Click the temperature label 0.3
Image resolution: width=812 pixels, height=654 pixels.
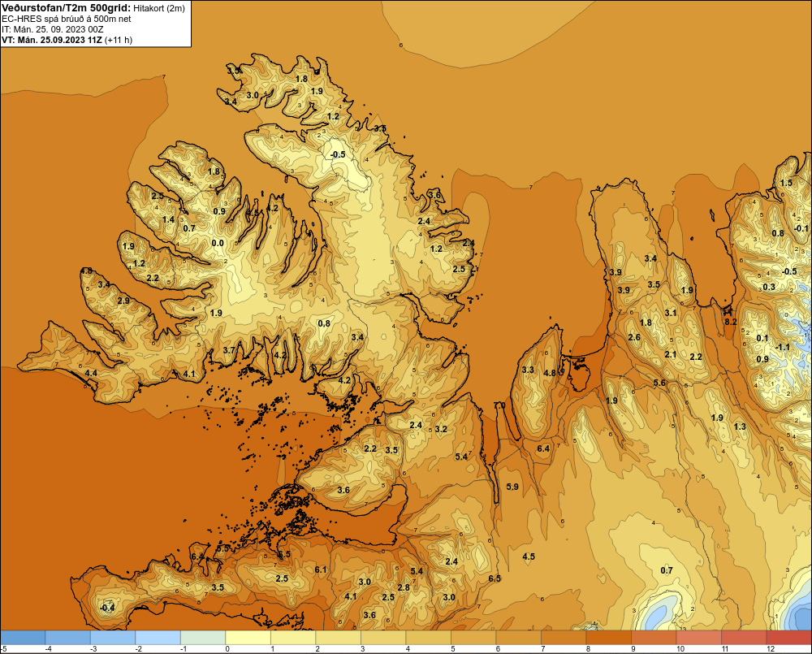click(x=769, y=287)
